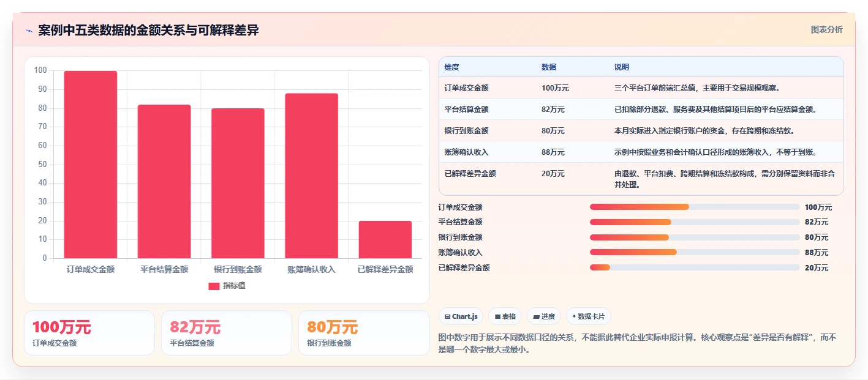
Task: Click table cell 100万元
Action: pos(555,88)
